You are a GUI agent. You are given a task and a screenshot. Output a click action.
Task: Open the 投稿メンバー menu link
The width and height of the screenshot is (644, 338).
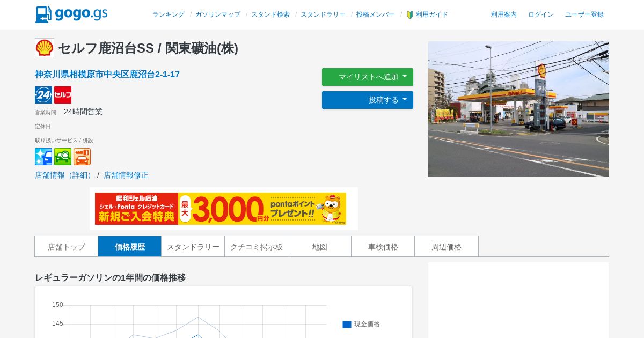pos(376,14)
